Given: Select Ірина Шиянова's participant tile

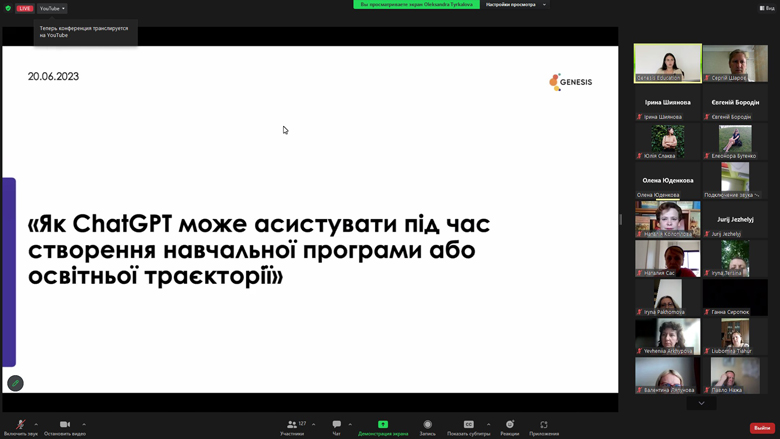Looking at the screenshot, I should (x=668, y=102).
